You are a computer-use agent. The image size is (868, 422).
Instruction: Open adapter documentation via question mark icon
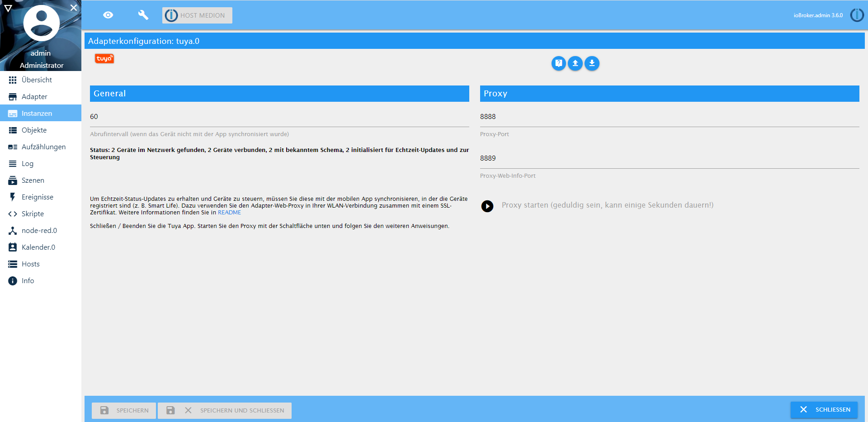559,63
